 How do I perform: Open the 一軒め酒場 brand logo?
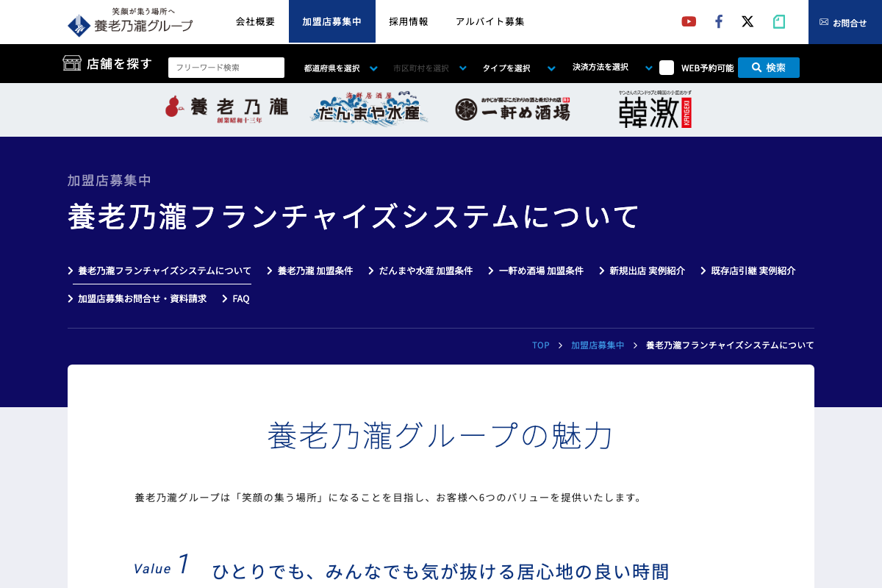coord(512,110)
